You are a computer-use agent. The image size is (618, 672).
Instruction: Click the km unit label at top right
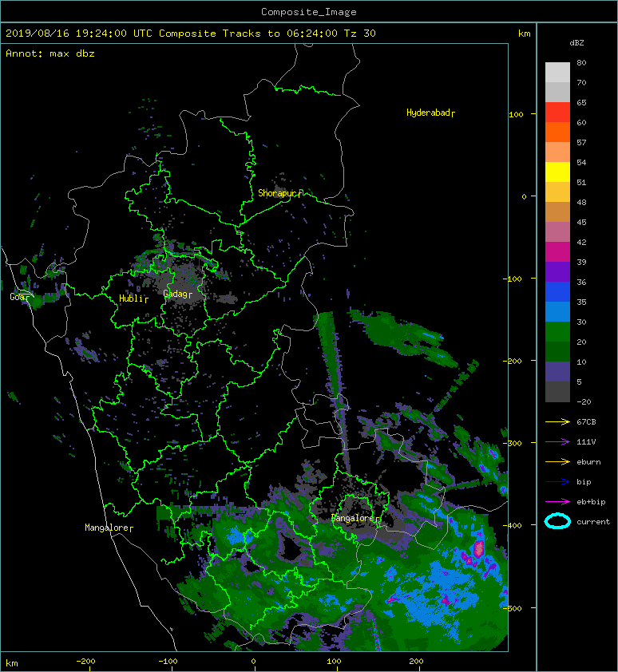524,34
